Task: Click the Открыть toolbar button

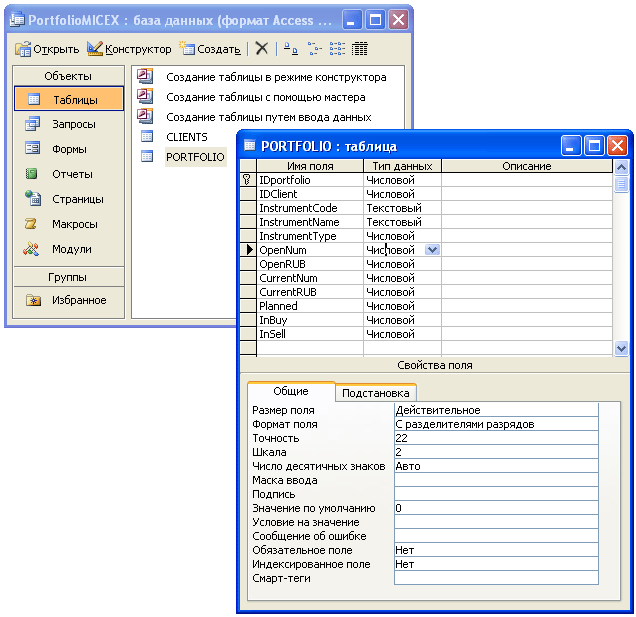Action: pyautogui.click(x=47, y=49)
